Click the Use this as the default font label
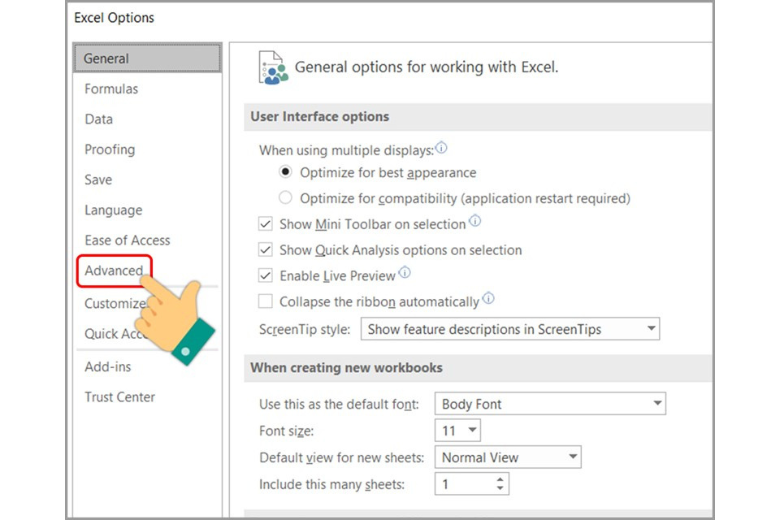 click(339, 404)
